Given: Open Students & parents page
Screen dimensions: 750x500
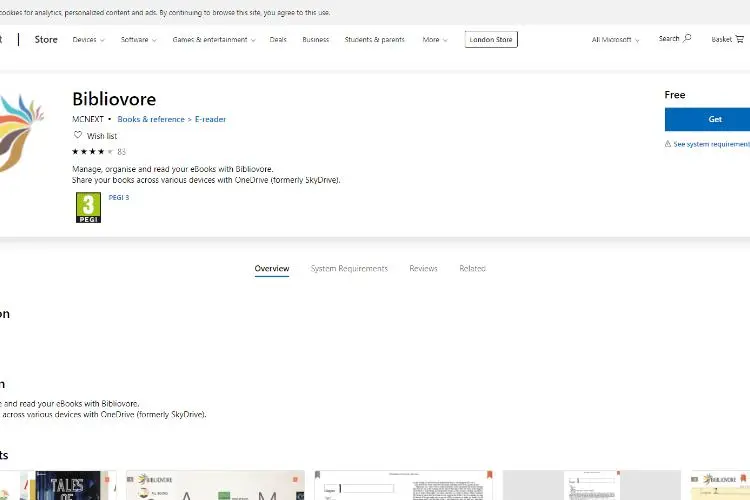Looking at the screenshot, I should [x=375, y=40].
